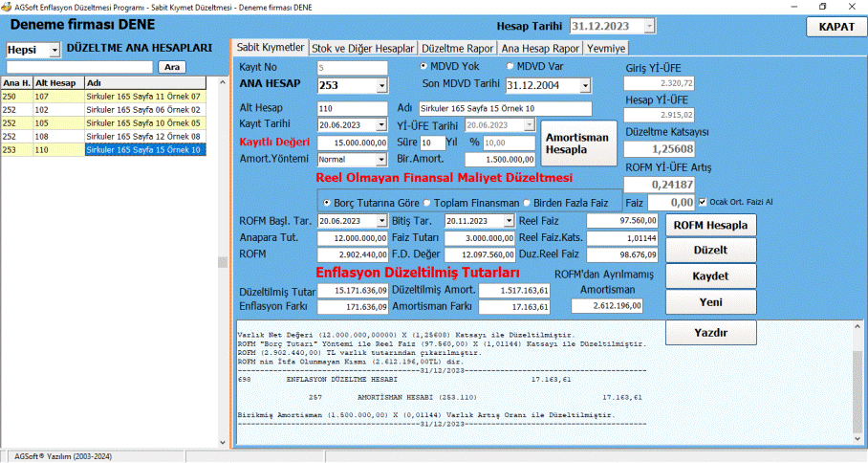
Task: Open the Hepsi filter dropdown
Action: (54, 49)
